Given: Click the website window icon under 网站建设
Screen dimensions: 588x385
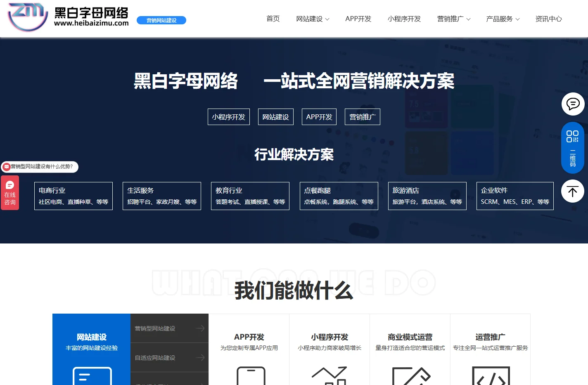Looking at the screenshot, I should tap(92, 376).
